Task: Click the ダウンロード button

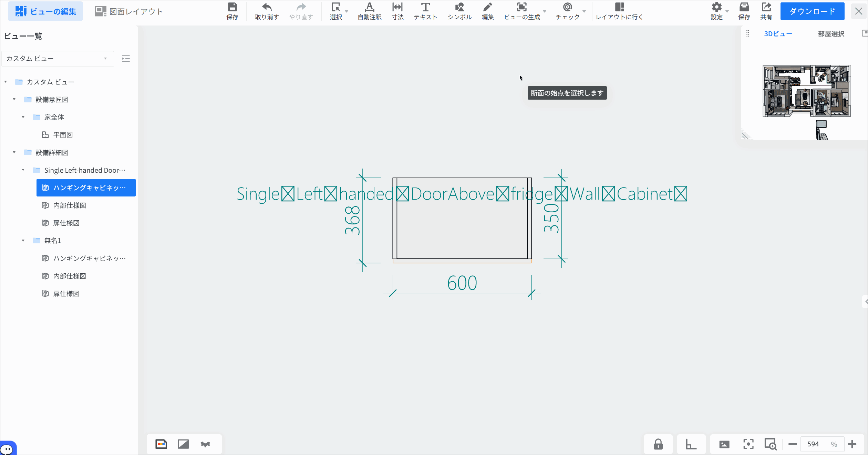Action: pyautogui.click(x=812, y=11)
